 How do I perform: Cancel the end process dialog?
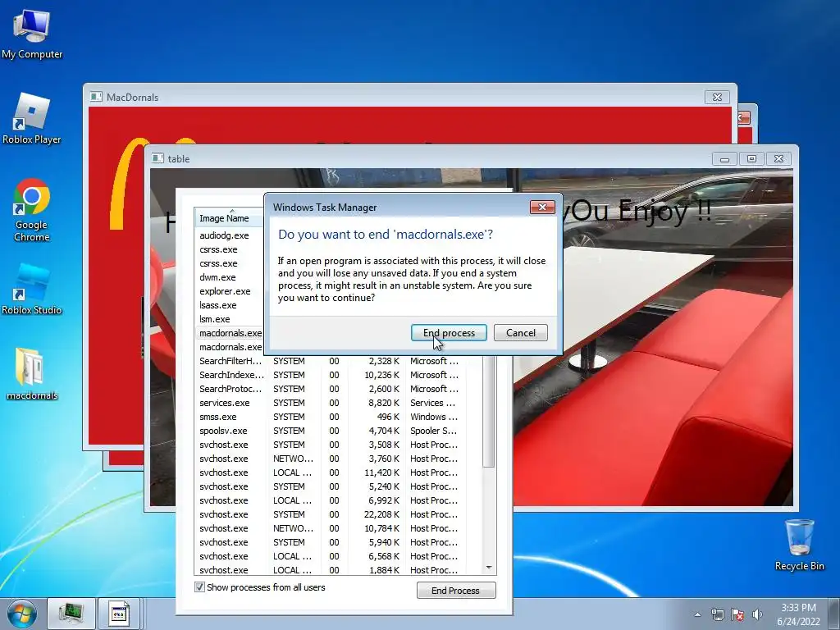[x=521, y=333]
